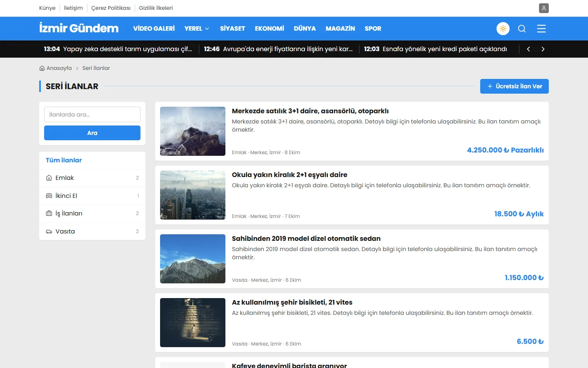This screenshot has width=588, height=368.
Task: Open the 13:04 Yapay zeka headline
Action: point(118,49)
